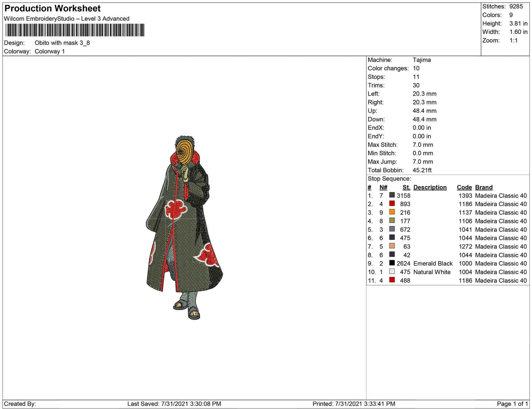
Task: Click the 'Description' column header
Action: pos(430,187)
